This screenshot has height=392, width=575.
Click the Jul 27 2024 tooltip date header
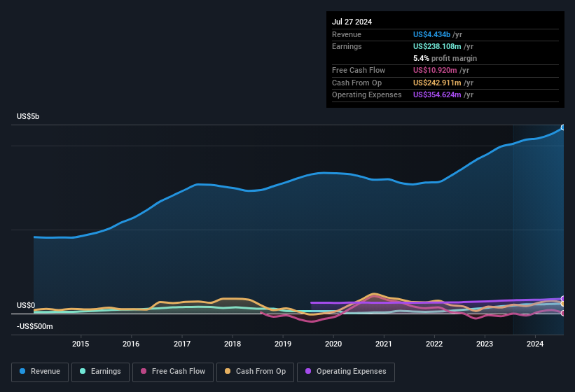pos(352,22)
